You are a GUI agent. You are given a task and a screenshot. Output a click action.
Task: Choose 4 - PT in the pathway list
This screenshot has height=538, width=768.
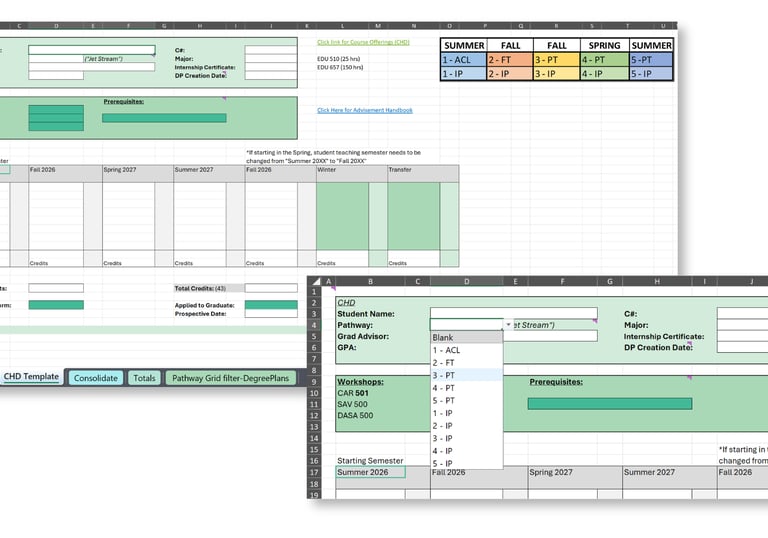(466, 388)
